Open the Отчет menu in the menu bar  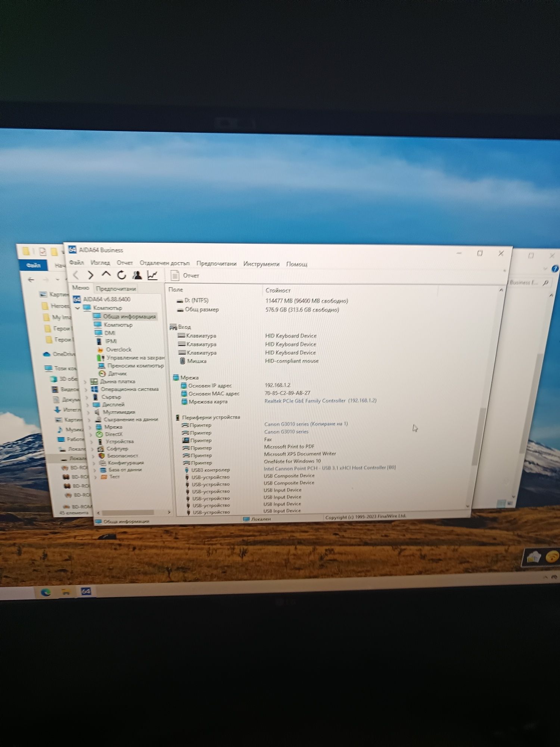(125, 263)
